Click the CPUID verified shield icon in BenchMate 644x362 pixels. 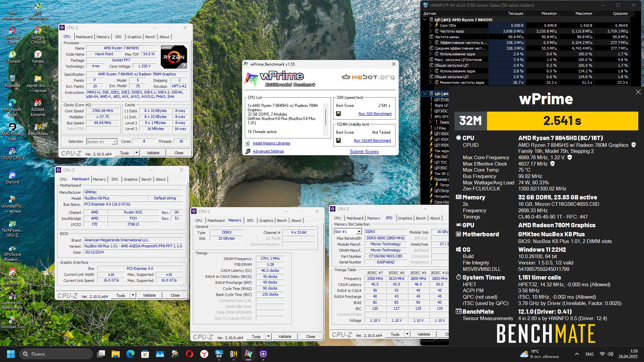pos(634,145)
